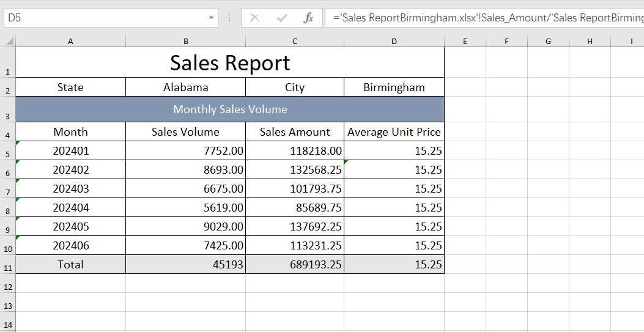Viewport: 644px width, 332px height.
Task: Open the Name Box dropdown arrow
Action: tap(211, 18)
